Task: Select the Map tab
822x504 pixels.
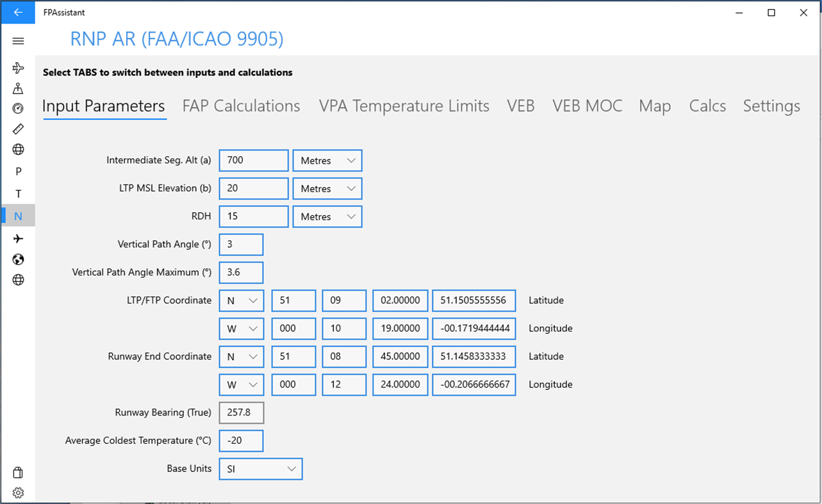Action: 655,106
